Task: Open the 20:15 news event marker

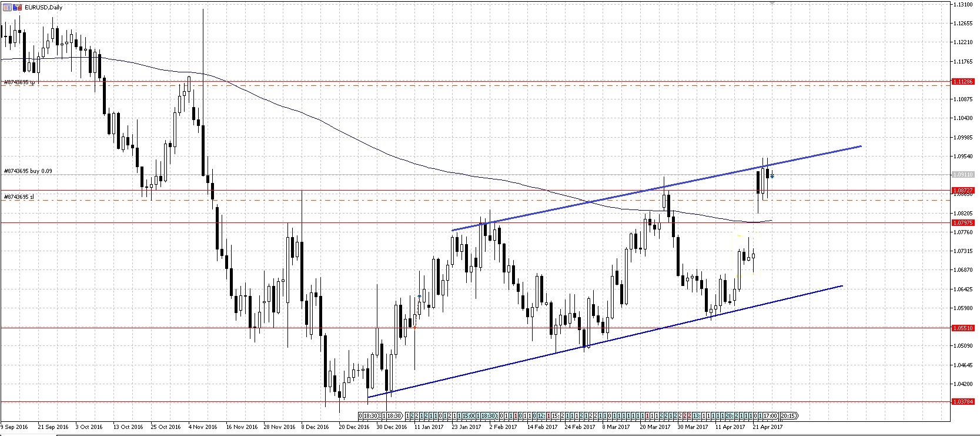Action: tap(788, 415)
